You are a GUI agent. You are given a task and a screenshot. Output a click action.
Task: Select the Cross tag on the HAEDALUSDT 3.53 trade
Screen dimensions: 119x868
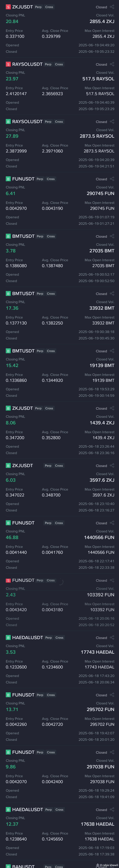[59, 638]
